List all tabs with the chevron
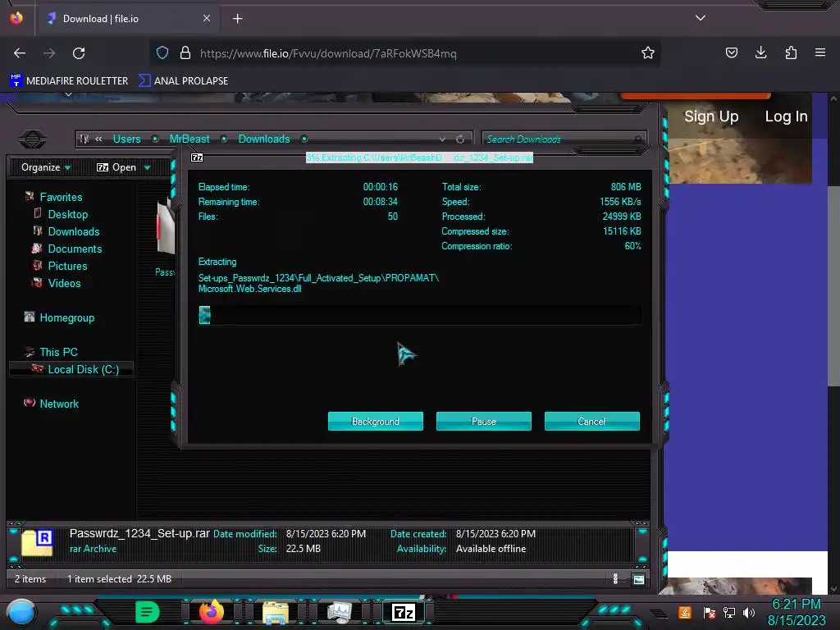 coord(701,18)
